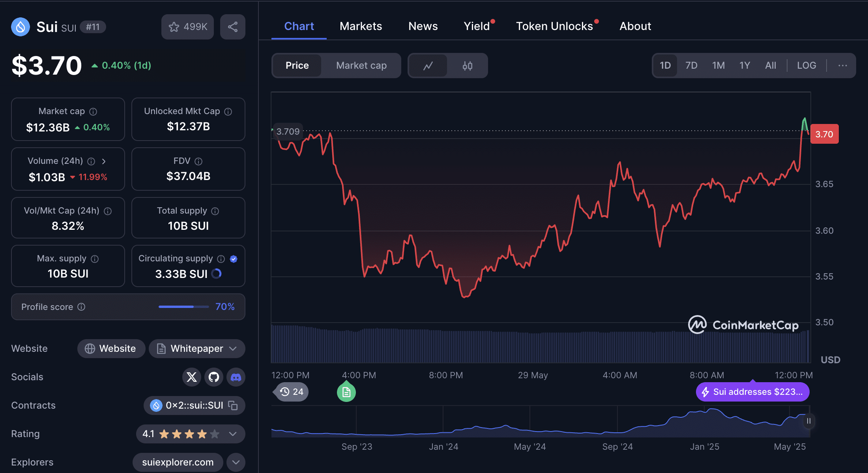Add Sui to watchlist with star button

point(187,27)
